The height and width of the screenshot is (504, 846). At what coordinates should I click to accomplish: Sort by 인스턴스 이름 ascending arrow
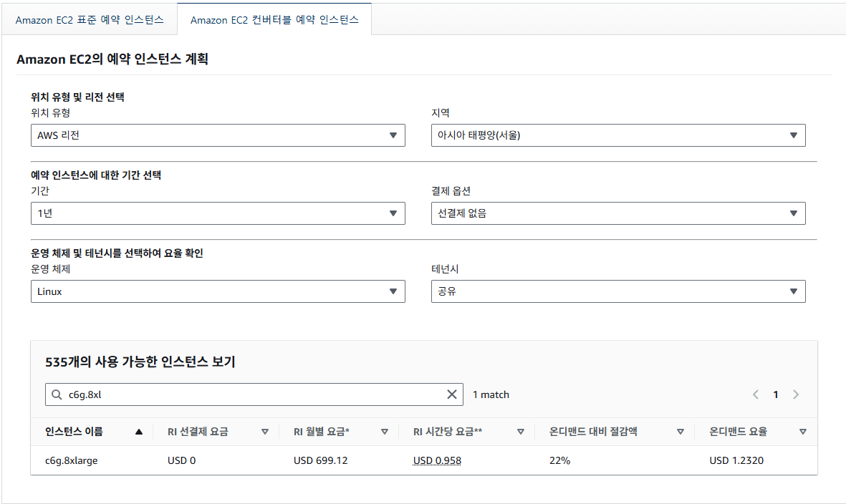(139, 432)
